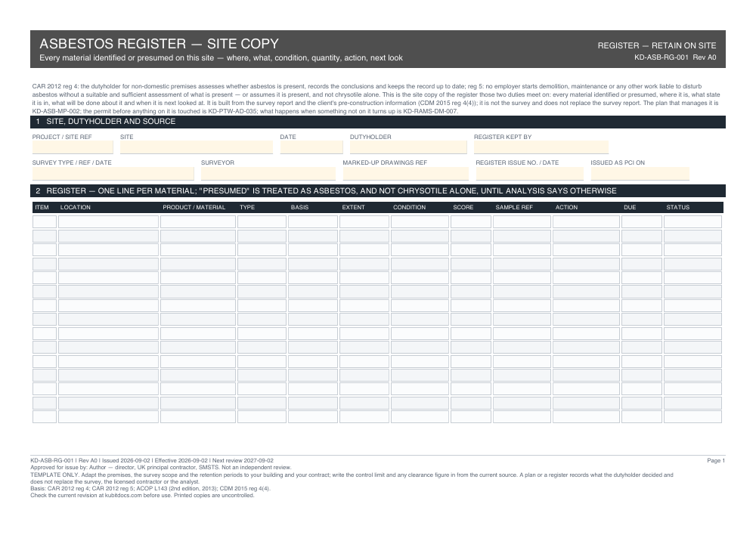Select the TYPE column header

click(x=247, y=207)
